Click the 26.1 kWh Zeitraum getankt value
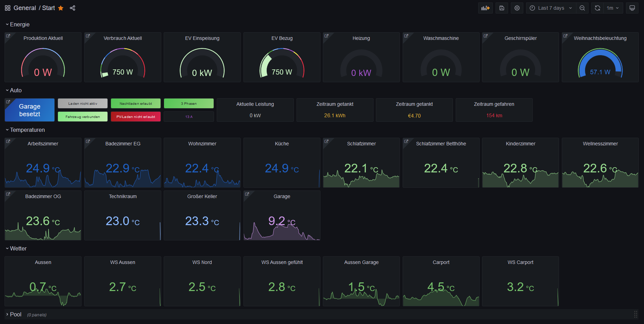 point(335,116)
